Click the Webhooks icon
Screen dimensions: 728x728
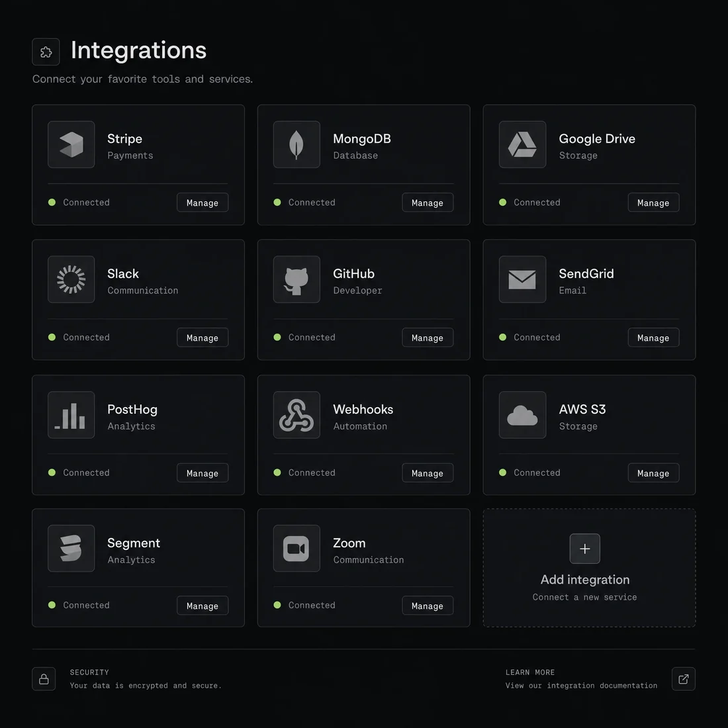(x=296, y=414)
